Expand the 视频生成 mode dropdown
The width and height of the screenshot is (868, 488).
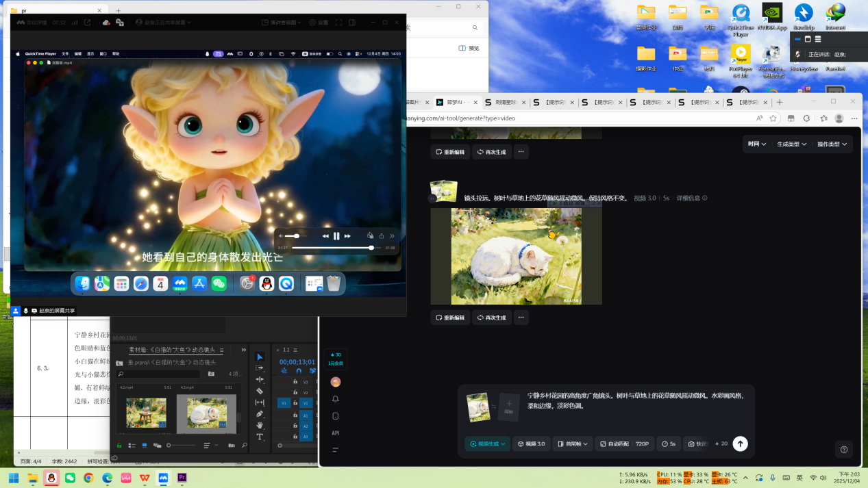click(487, 444)
